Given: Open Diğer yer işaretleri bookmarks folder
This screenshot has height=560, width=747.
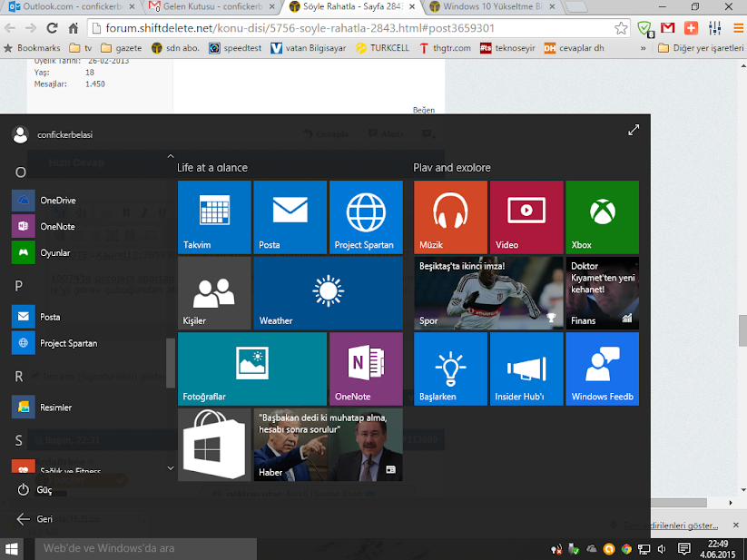Looking at the screenshot, I should click(701, 48).
